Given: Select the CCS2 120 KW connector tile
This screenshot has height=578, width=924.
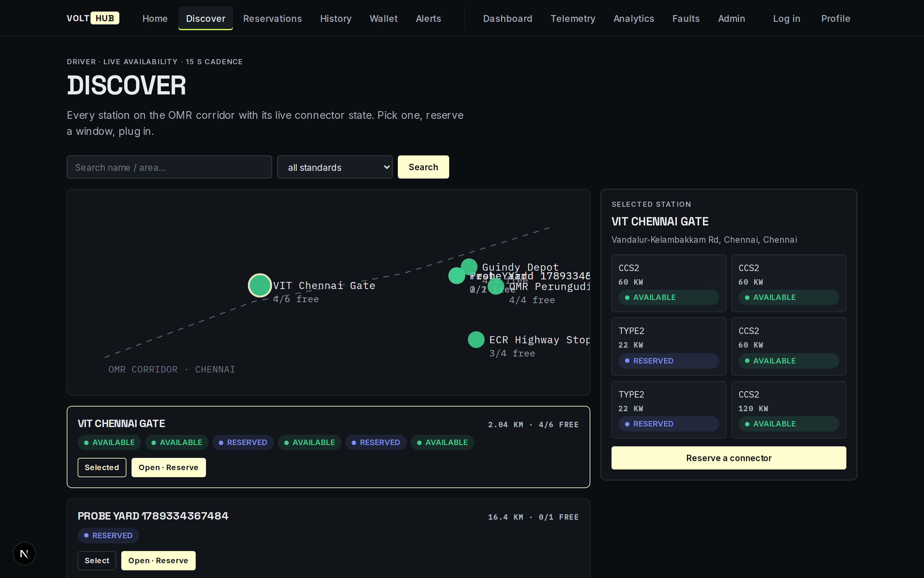Looking at the screenshot, I should (789, 409).
